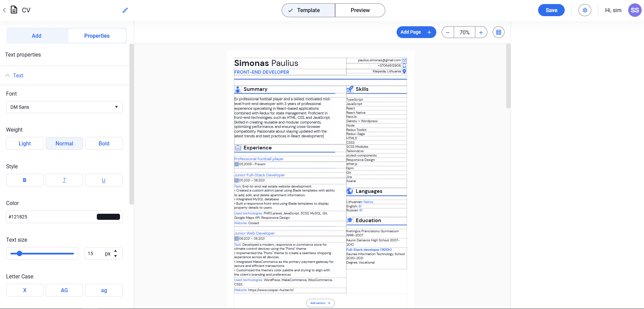Viewport: 644px width, 309px height.
Task: Click the Add section button
Action: pos(320,303)
